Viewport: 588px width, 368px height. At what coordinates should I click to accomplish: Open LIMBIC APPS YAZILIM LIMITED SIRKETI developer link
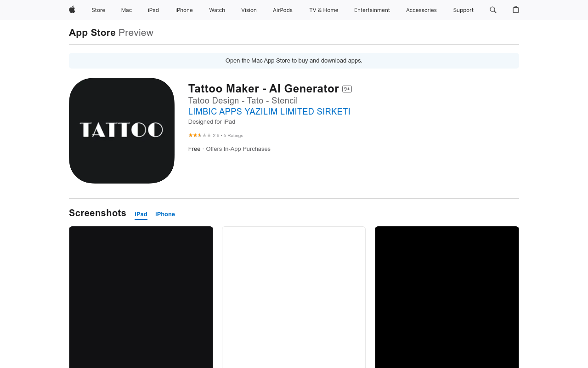pos(269,112)
